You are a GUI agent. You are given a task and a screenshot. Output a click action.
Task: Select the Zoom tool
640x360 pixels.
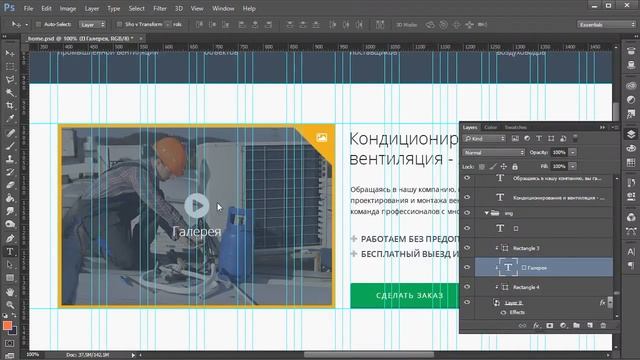tap(10, 304)
